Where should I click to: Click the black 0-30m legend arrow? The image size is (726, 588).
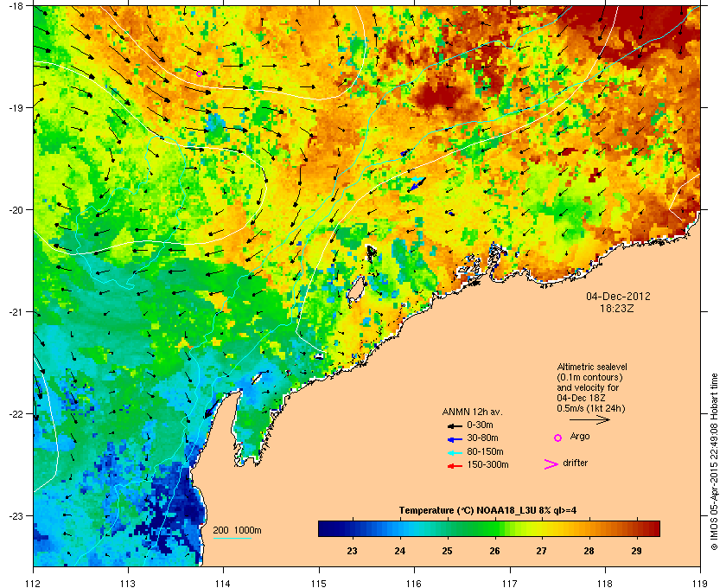coord(455,425)
